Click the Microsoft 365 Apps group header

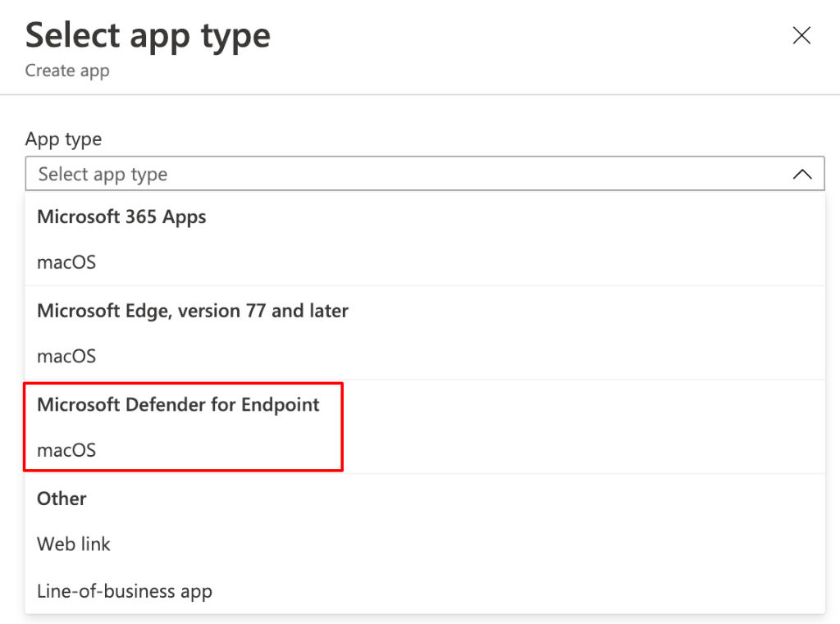tap(121, 217)
